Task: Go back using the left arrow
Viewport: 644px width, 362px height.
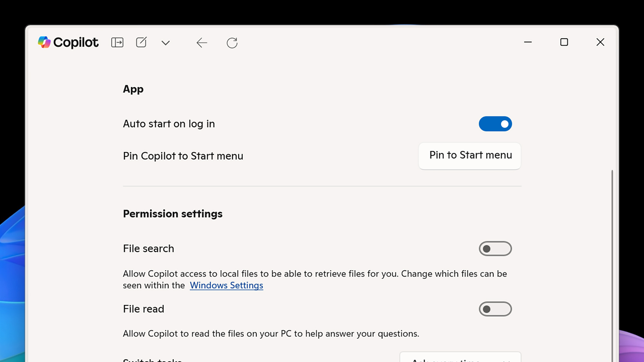Action: coord(202,42)
